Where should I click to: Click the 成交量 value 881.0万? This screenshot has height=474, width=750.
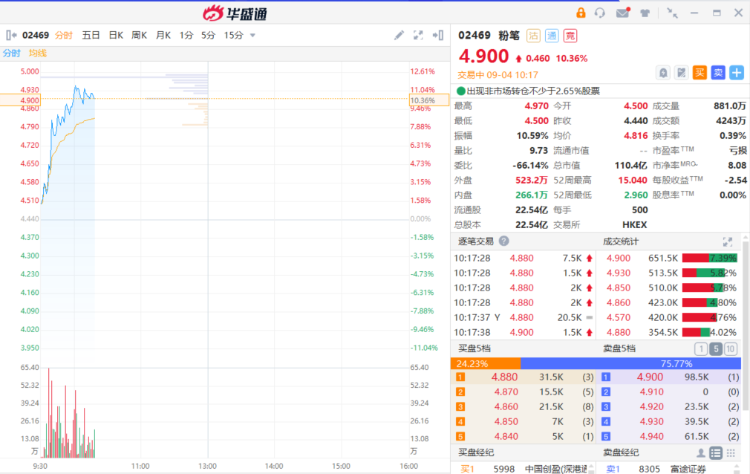pos(729,106)
